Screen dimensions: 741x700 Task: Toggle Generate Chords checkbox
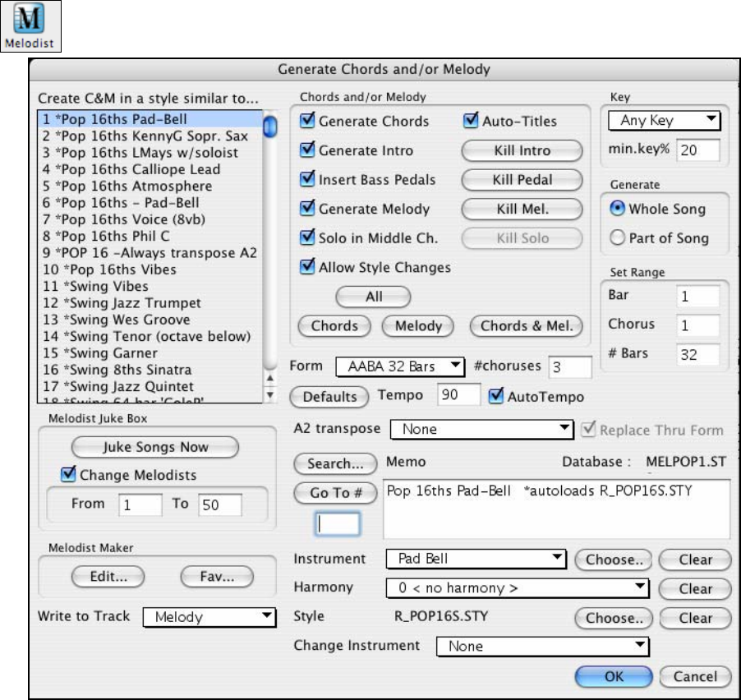click(x=307, y=121)
